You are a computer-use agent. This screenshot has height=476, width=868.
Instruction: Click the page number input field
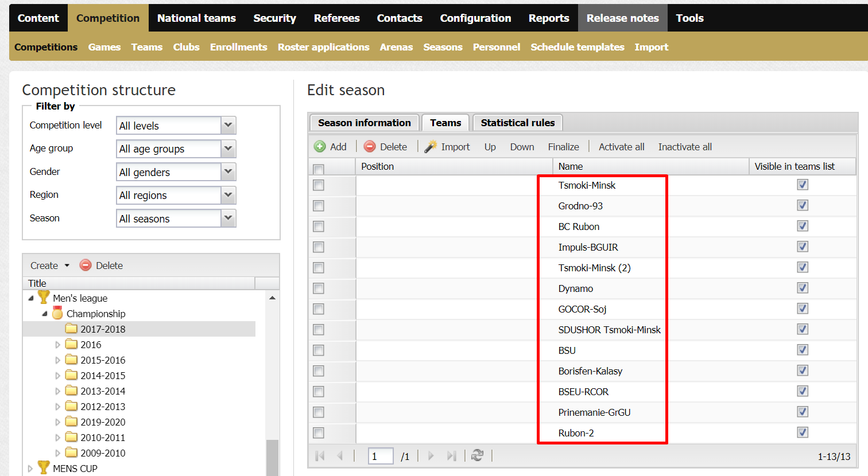click(380, 456)
